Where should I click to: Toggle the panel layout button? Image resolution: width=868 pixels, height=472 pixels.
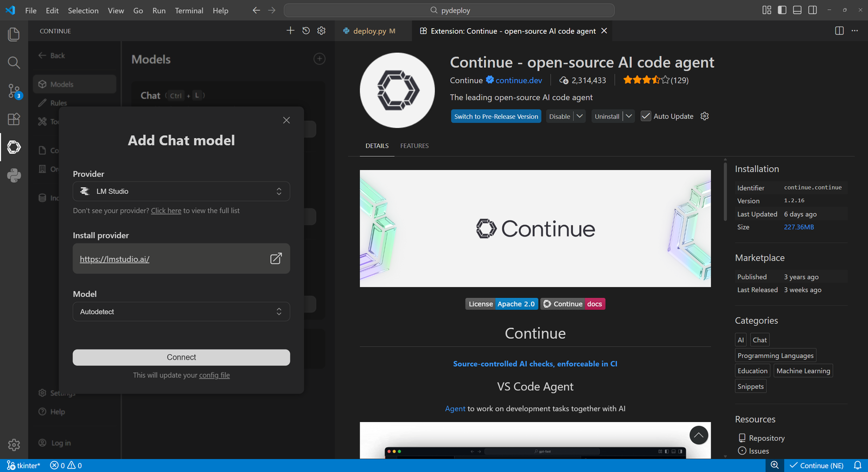[x=797, y=10]
